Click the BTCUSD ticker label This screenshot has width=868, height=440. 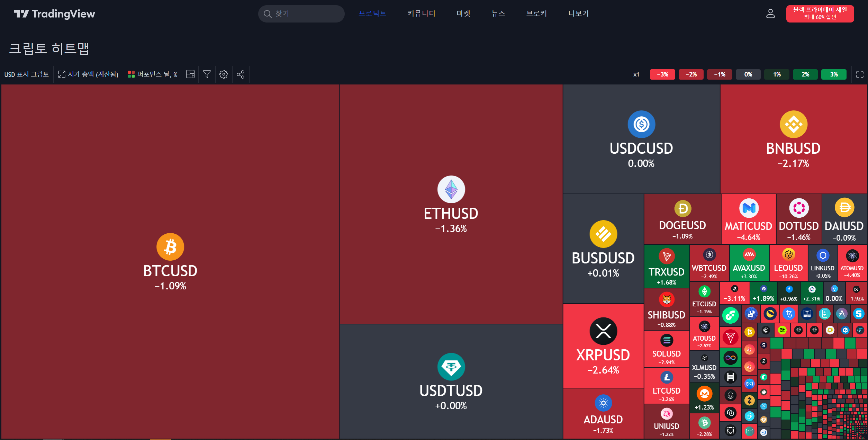pos(170,271)
